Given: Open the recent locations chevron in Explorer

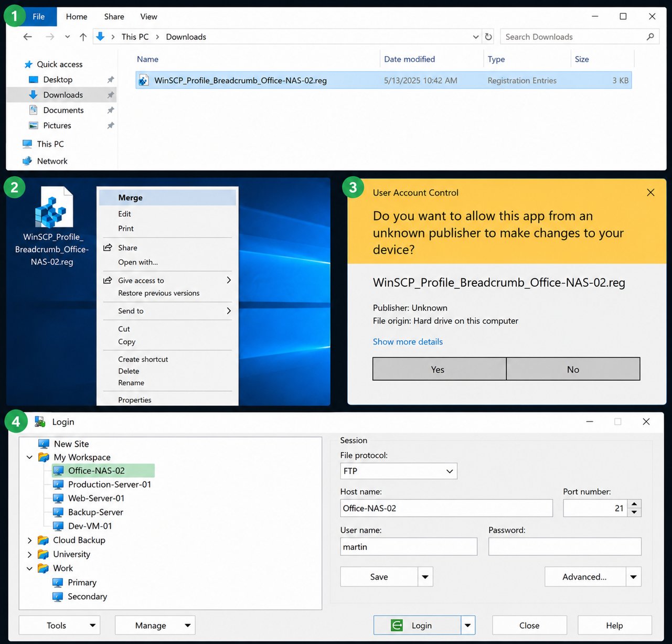Looking at the screenshot, I should click(67, 37).
